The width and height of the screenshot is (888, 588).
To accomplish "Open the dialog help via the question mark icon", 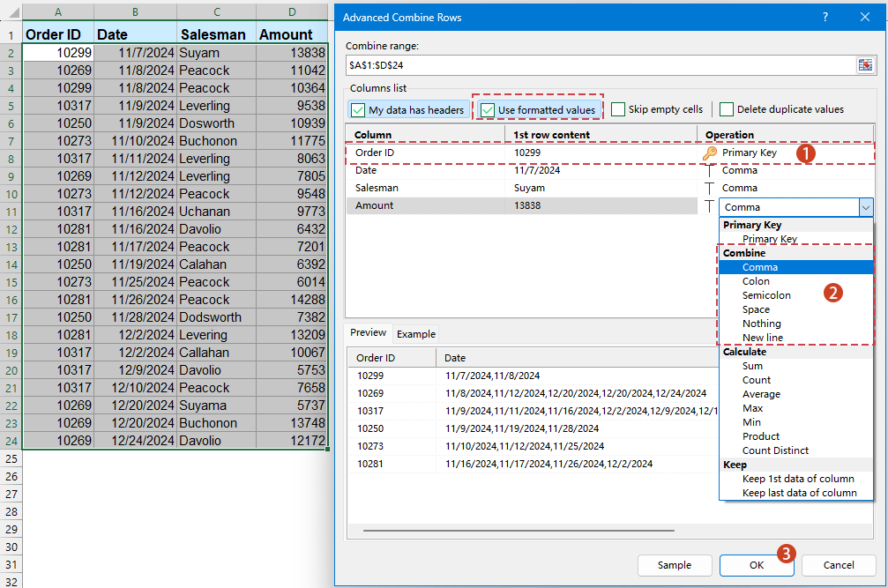I will click(x=826, y=17).
